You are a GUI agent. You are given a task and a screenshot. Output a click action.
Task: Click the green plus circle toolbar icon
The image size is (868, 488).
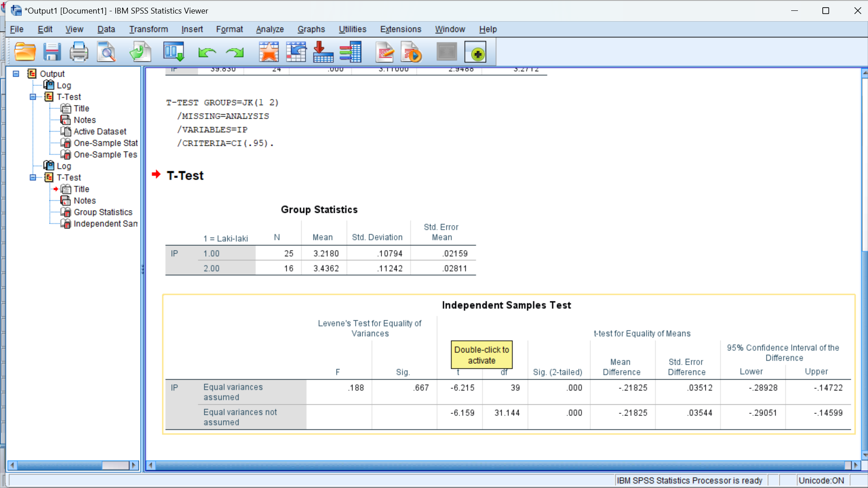pos(476,52)
